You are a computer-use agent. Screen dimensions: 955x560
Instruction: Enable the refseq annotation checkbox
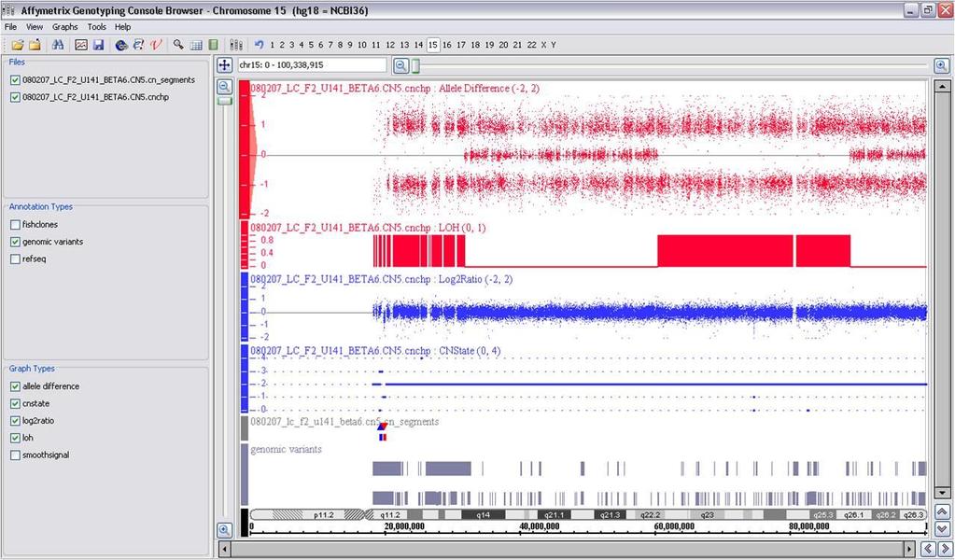[x=15, y=259]
